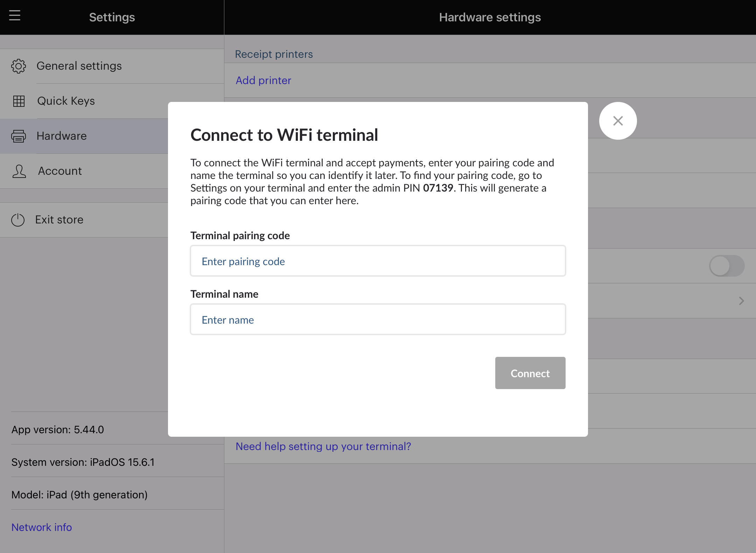Screen dimensions: 756x553
Task: Click the Enter pairing code field
Action: [377, 261]
